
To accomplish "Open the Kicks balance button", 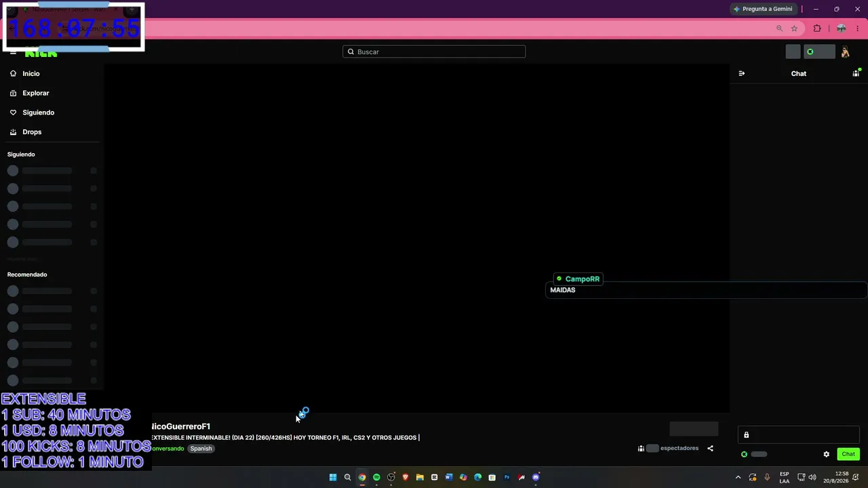I will (x=819, y=52).
